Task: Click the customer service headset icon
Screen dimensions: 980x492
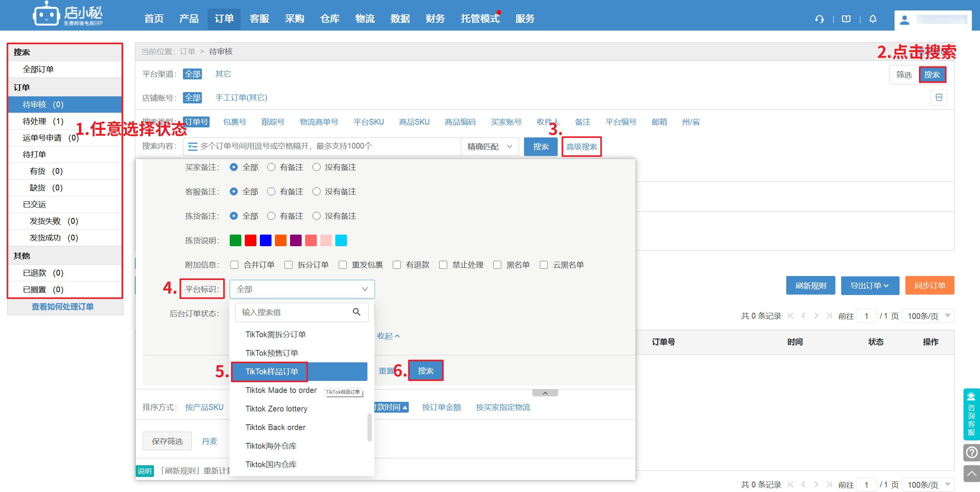Action: [x=819, y=19]
